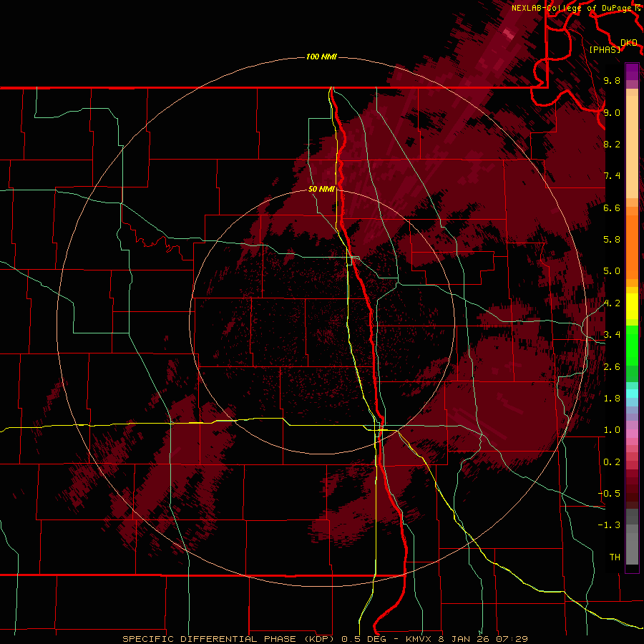Pick the long peach segment of color bar
Image resolution: width=644 pixels, height=644 pixels.
[x=632, y=147]
